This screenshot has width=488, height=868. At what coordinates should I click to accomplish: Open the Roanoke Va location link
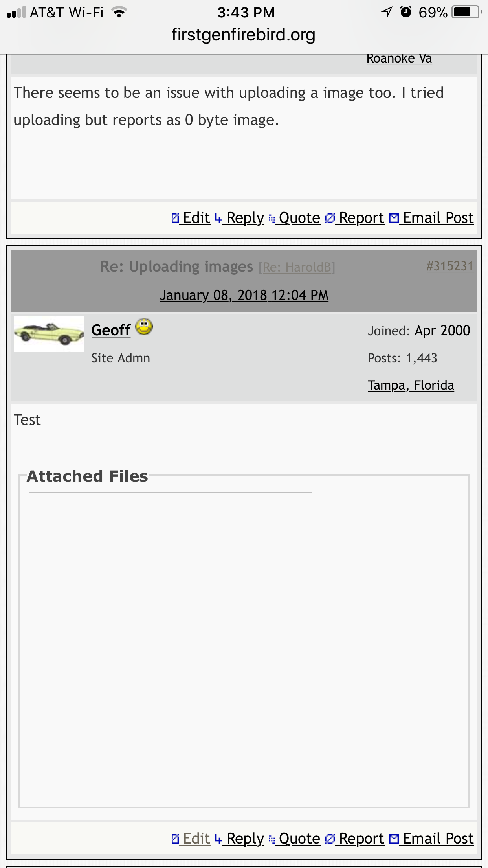[x=399, y=59]
